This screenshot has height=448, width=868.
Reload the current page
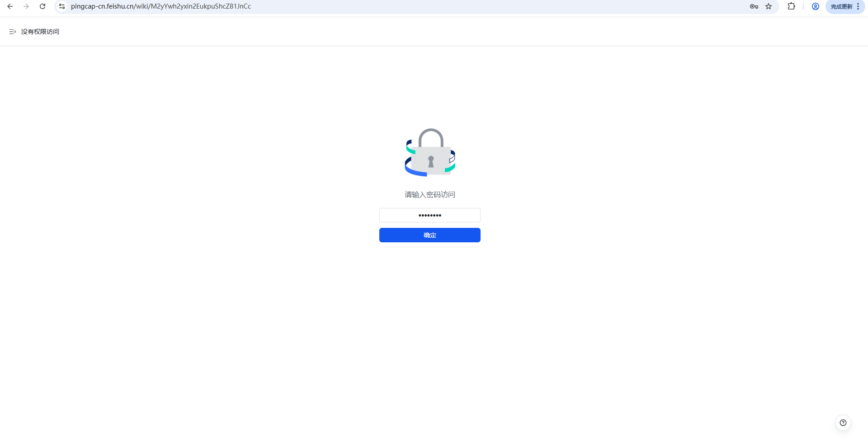[42, 6]
